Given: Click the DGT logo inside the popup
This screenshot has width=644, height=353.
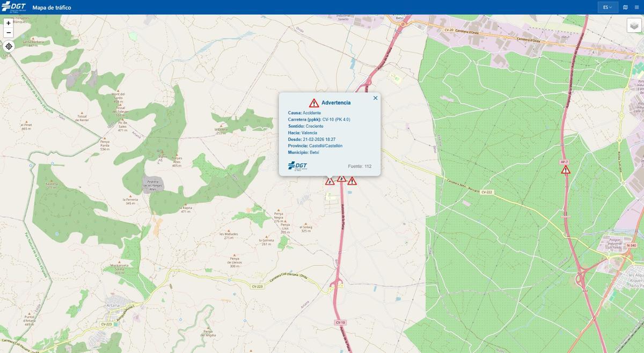Looking at the screenshot, I should [298, 166].
